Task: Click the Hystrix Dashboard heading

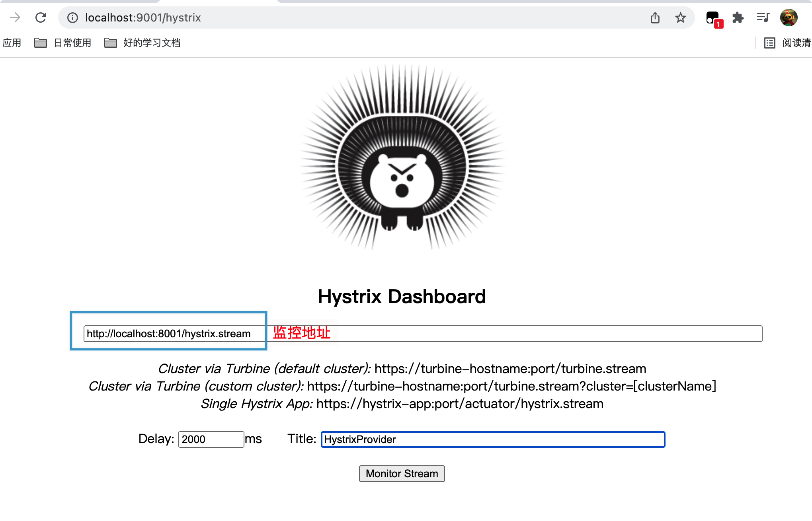Action: [402, 296]
